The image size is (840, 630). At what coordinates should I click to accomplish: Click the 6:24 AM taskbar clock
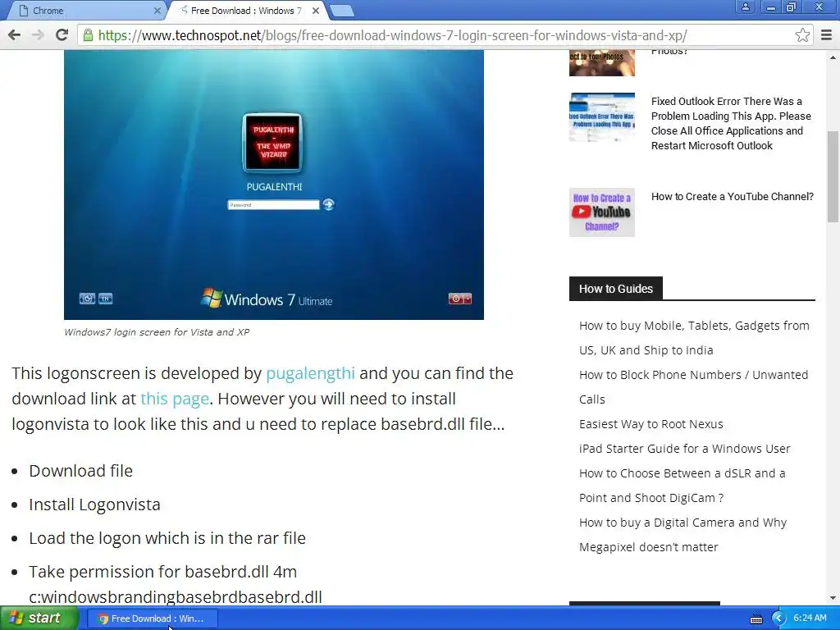pos(810,618)
